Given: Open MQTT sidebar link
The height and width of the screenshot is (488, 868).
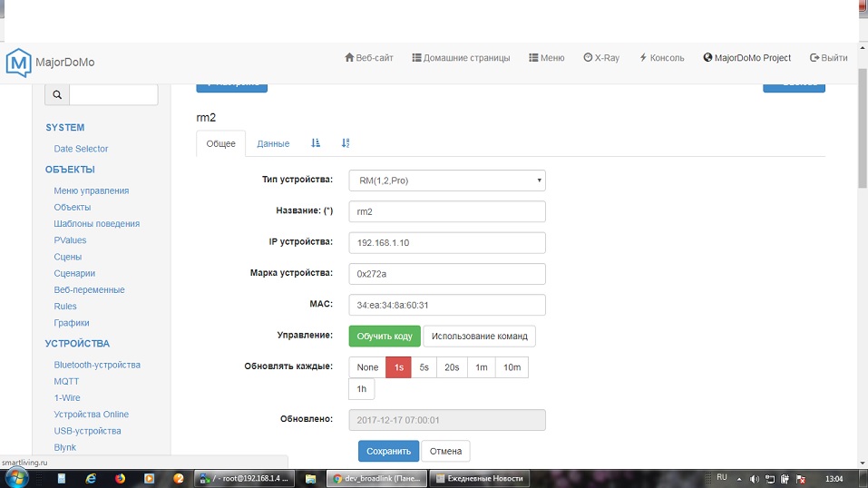Looking at the screenshot, I should pos(66,382).
